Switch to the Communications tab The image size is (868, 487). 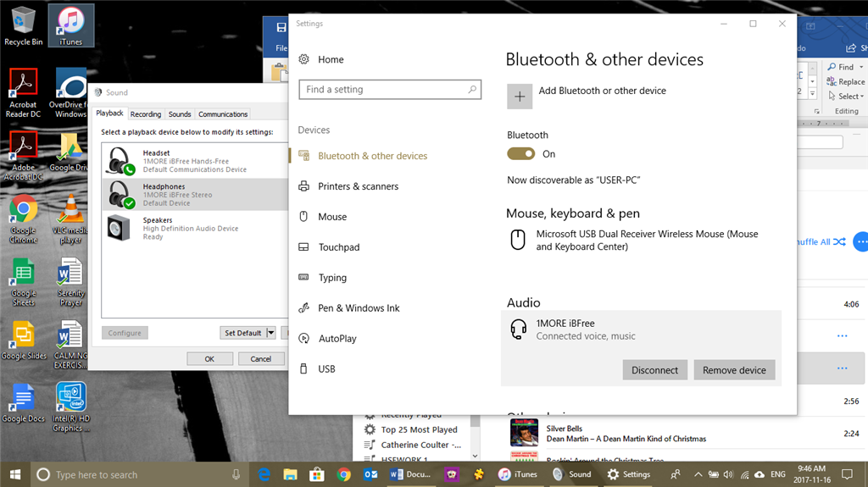[223, 114]
